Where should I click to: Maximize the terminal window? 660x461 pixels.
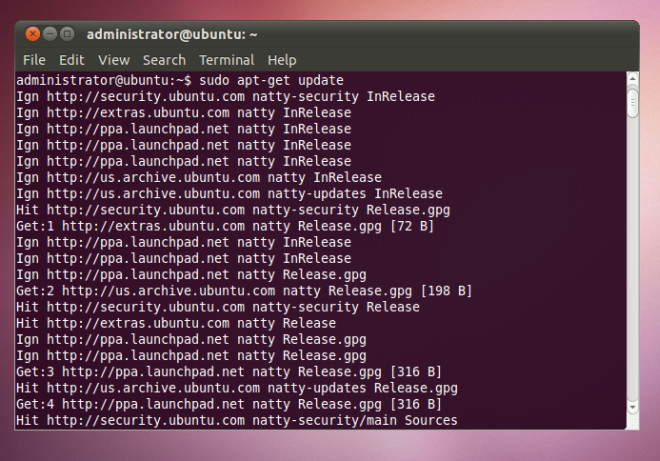67,34
